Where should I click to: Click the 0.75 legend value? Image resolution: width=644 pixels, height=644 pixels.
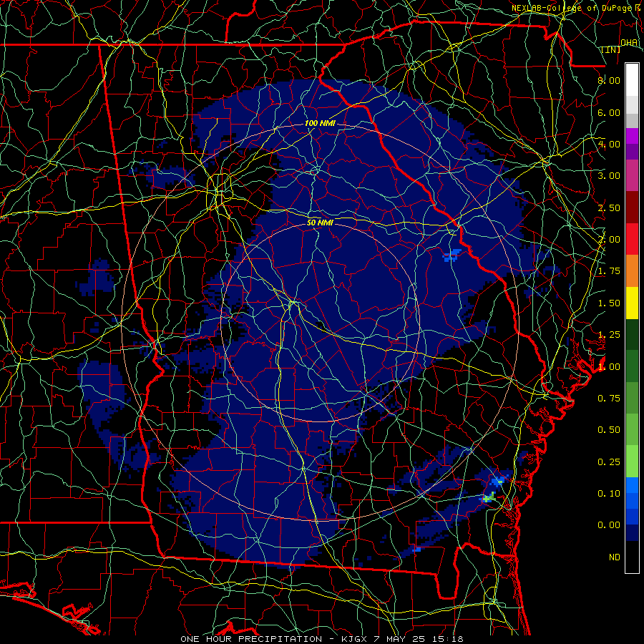[x=609, y=399]
